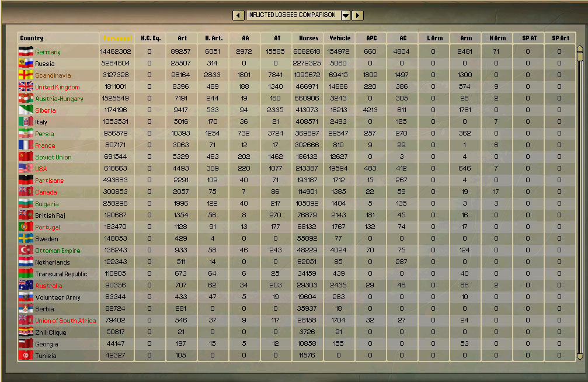The height and width of the screenshot is (382, 588).
Task: Click Russia personnel value 5284804
Action: coord(116,63)
